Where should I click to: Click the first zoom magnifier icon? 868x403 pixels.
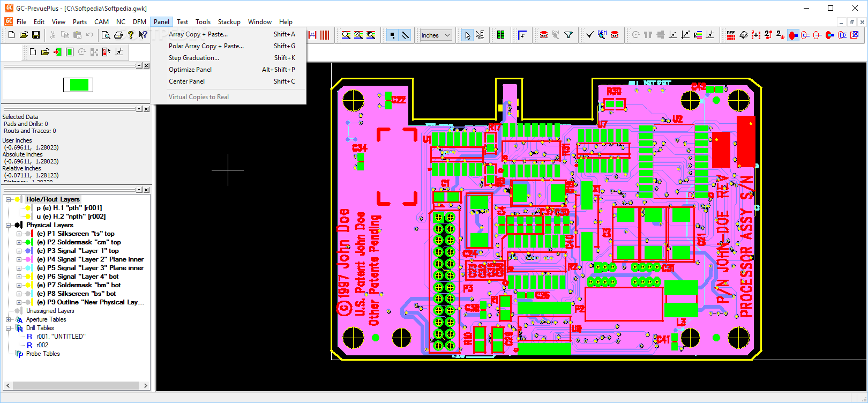tap(346, 35)
